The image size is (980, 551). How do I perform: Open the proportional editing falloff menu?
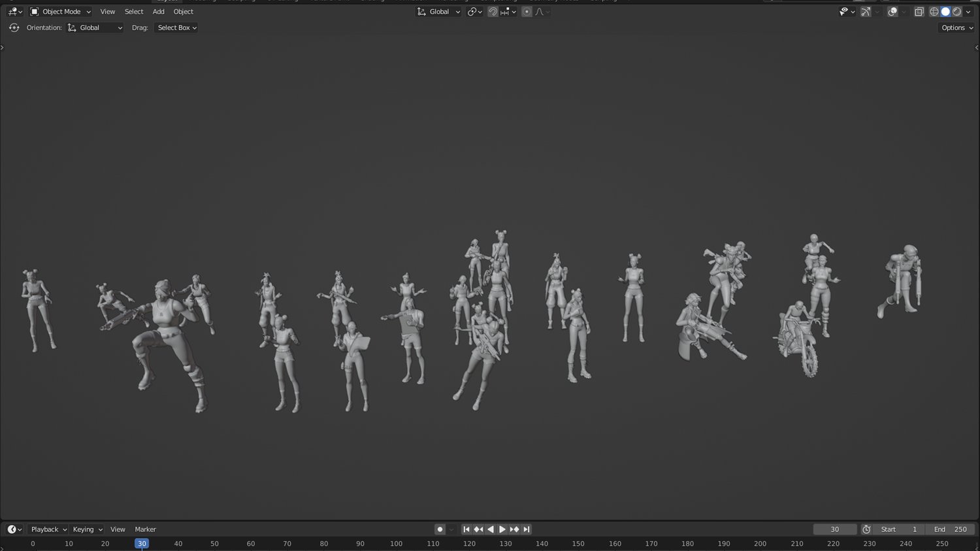pyautogui.click(x=542, y=12)
